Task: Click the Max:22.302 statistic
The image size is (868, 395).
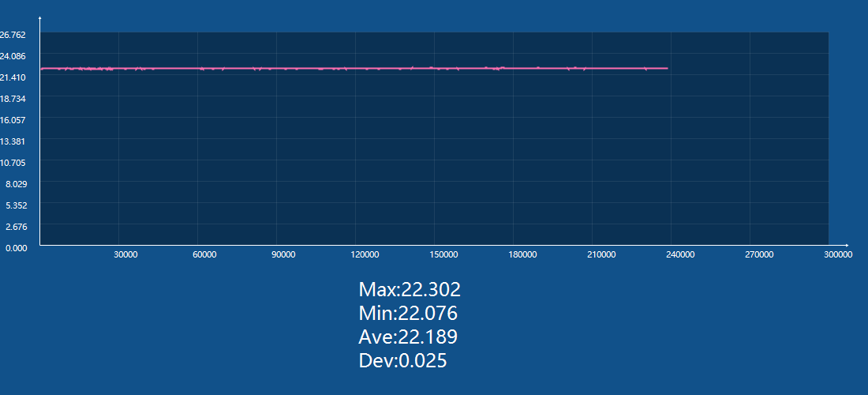Action: tap(410, 289)
